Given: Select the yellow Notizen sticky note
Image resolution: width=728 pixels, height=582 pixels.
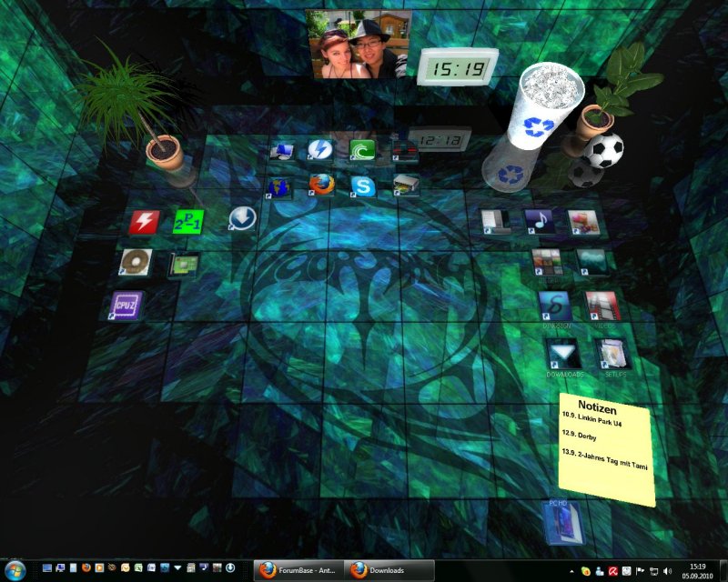Looking at the screenshot, I should [607, 449].
